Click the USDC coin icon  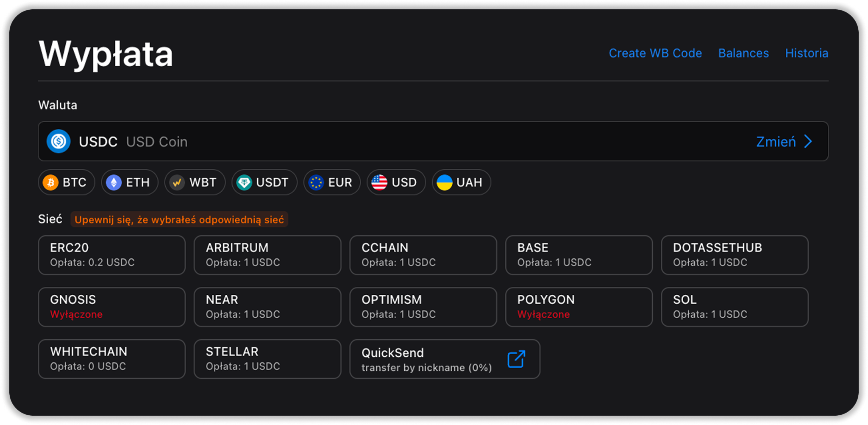(x=58, y=141)
